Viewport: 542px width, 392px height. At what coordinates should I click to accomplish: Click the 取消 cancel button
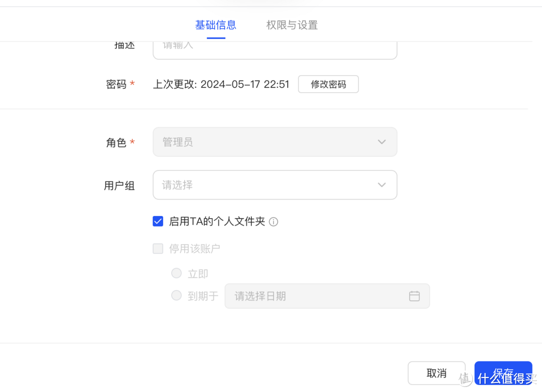(436, 373)
